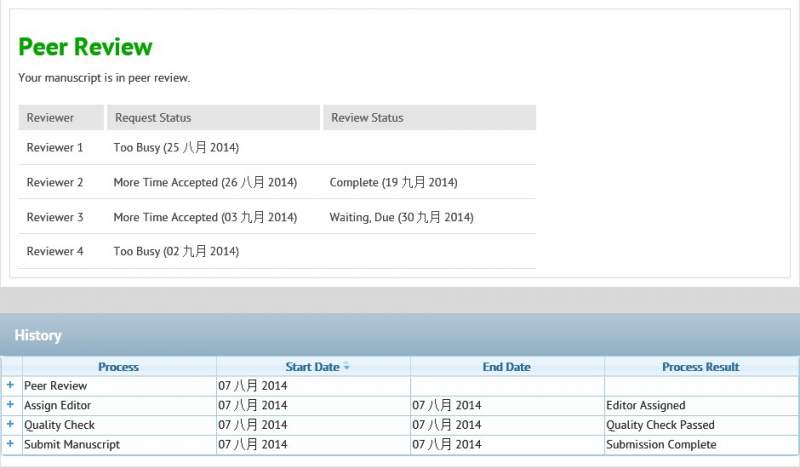Click the Peer Review green heading
The height and width of the screenshot is (468, 800).
pos(86,47)
